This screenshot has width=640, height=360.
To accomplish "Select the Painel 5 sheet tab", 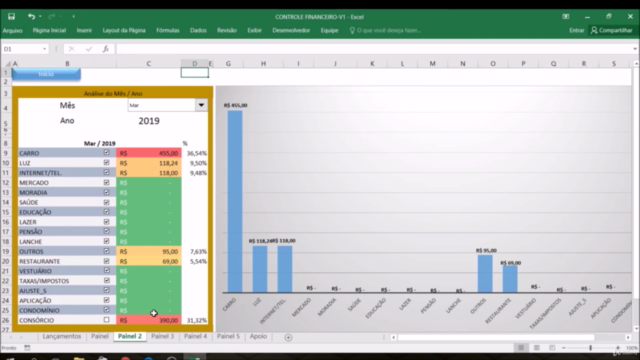I will point(228,336).
